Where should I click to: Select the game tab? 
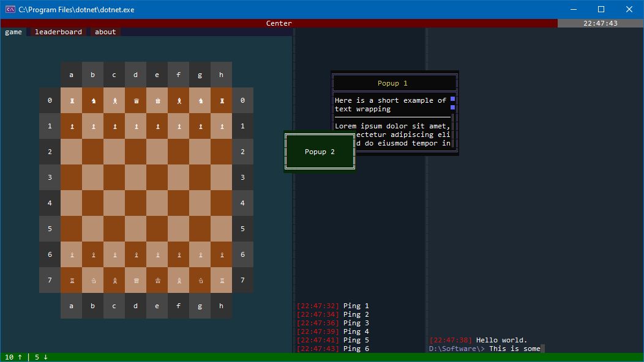[13, 32]
